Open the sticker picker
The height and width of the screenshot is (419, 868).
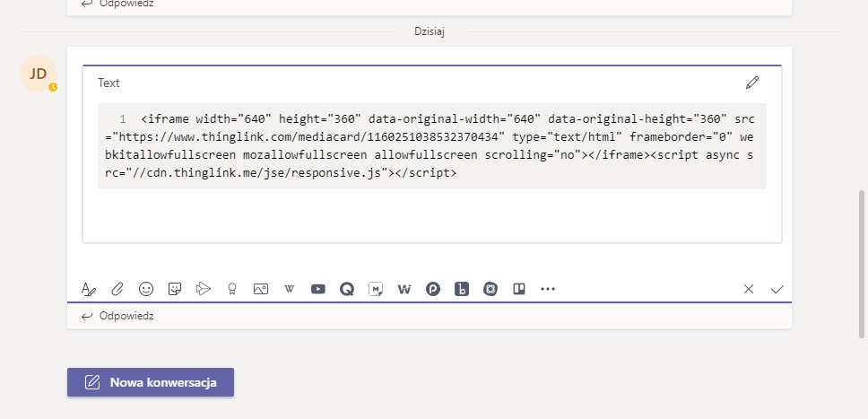click(175, 289)
